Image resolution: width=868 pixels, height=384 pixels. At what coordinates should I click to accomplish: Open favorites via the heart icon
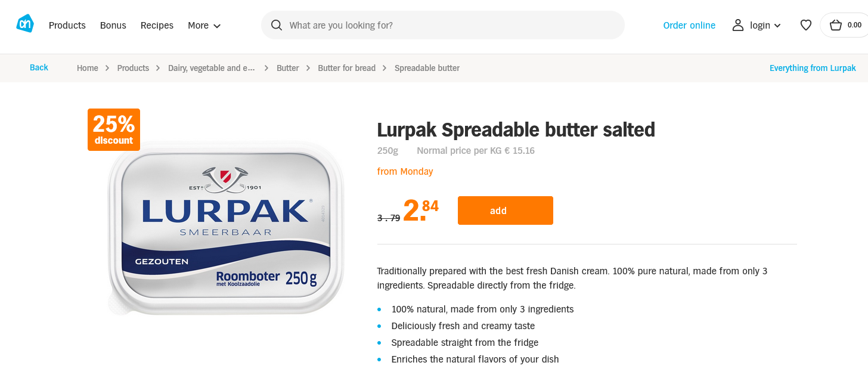(806, 25)
